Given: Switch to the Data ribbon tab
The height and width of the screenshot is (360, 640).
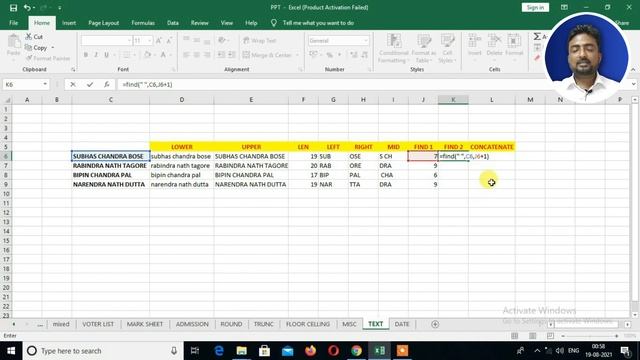Looking at the screenshot, I should 173,23.
